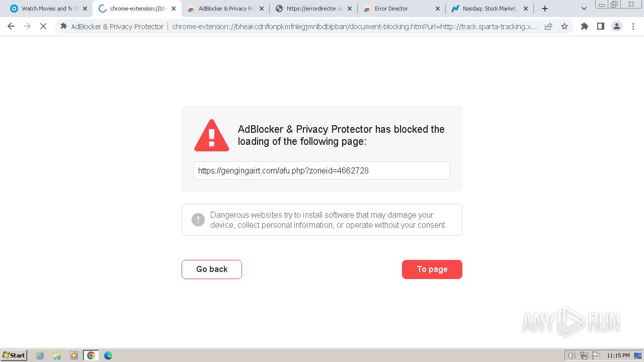Click the browser address bar

click(352, 27)
